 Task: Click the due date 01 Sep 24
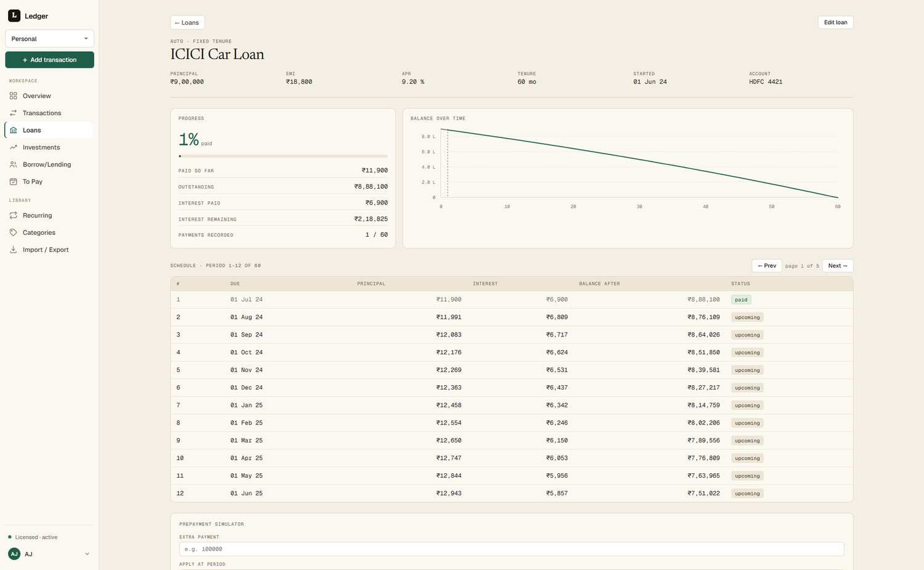click(x=246, y=335)
